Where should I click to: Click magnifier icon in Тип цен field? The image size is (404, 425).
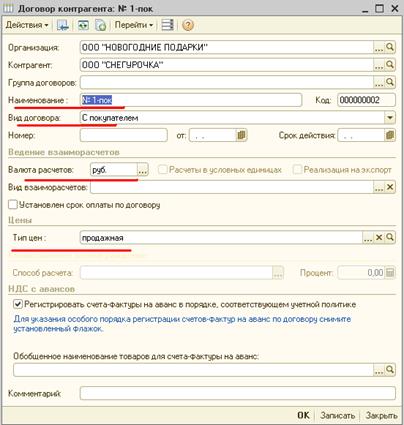[390, 238]
